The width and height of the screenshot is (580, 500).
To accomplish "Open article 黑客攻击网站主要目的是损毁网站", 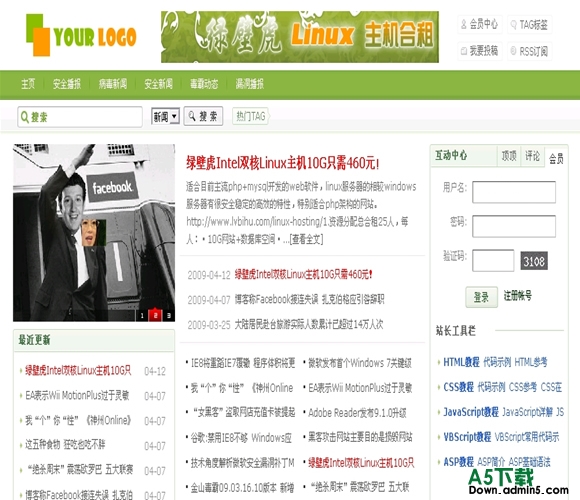I will point(360,438).
